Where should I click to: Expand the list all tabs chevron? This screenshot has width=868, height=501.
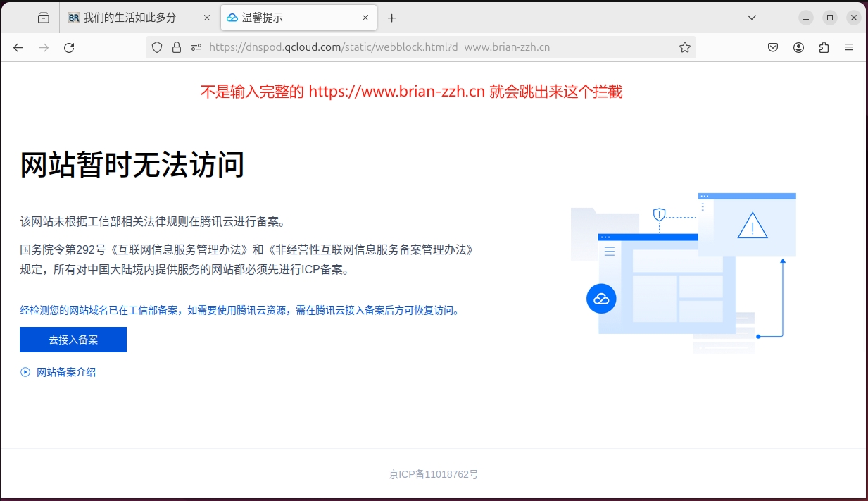pos(752,18)
